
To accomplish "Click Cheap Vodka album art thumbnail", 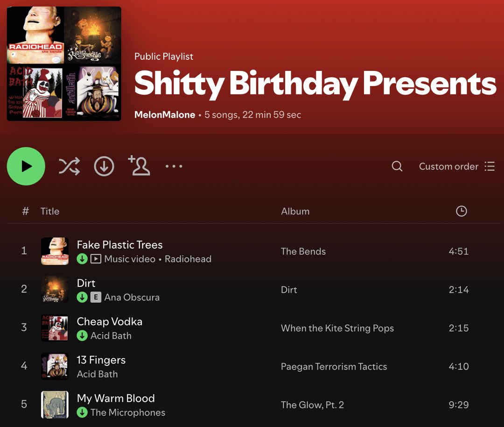I will coord(55,327).
